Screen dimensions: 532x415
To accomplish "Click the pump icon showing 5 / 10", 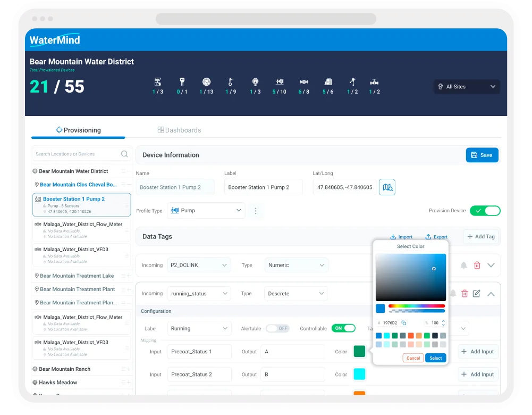I will point(280,82).
